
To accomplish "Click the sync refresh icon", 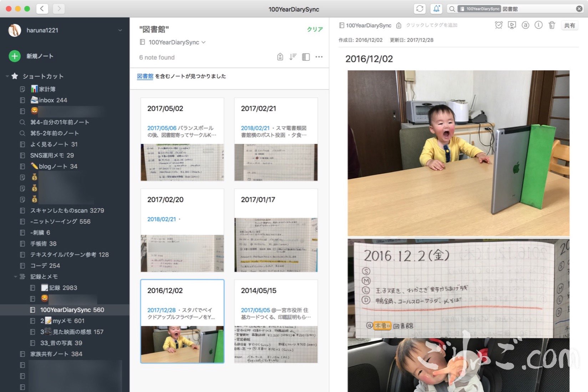I will click(420, 9).
